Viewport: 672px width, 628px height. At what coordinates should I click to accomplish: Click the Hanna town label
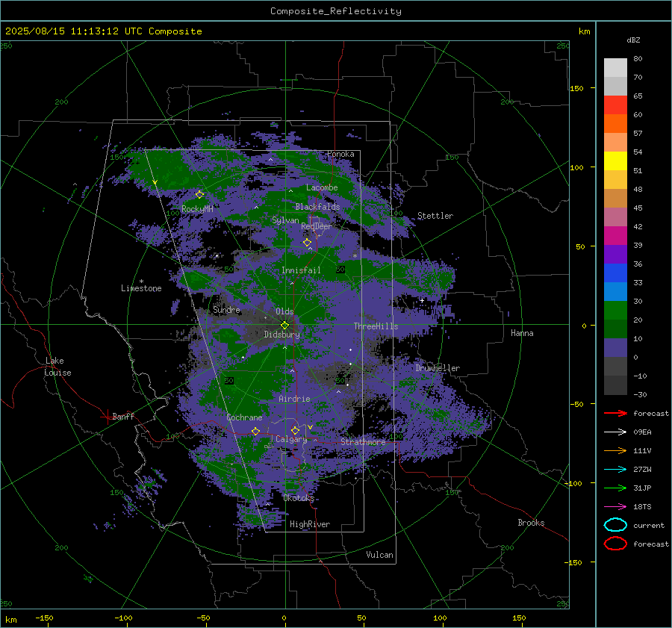click(x=522, y=333)
